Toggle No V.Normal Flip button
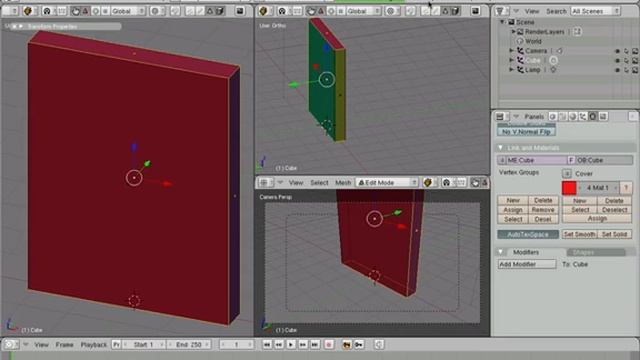The image size is (640, 360). (526, 132)
